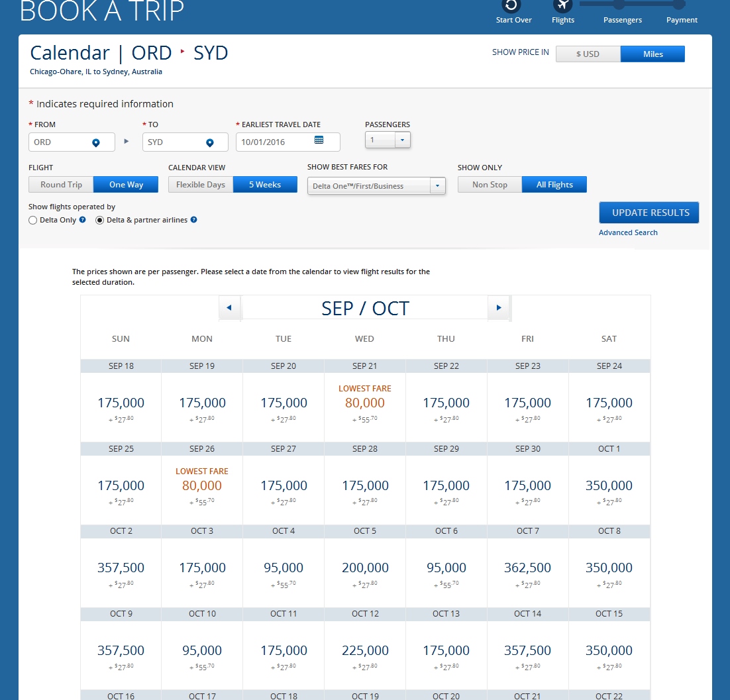Expand the Show Best Fares For dropdown
This screenshot has width=730, height=700.
click(437, 186)
